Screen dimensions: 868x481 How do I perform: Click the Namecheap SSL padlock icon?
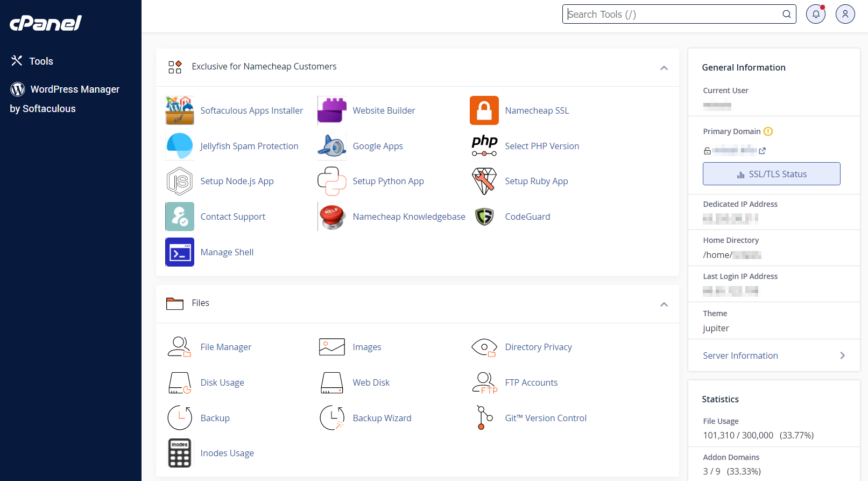tap(484, 110)
